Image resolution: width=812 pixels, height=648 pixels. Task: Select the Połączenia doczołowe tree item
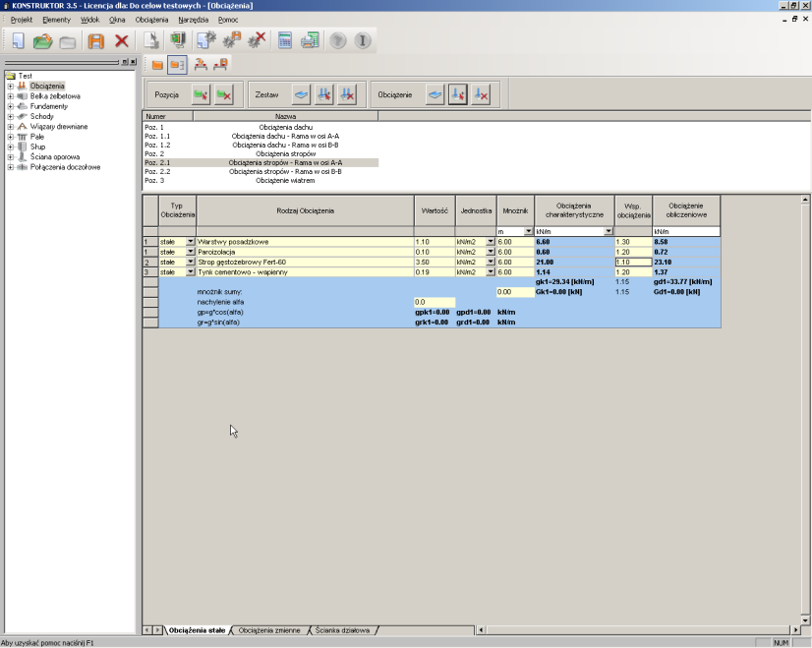(x=65, y=167)
